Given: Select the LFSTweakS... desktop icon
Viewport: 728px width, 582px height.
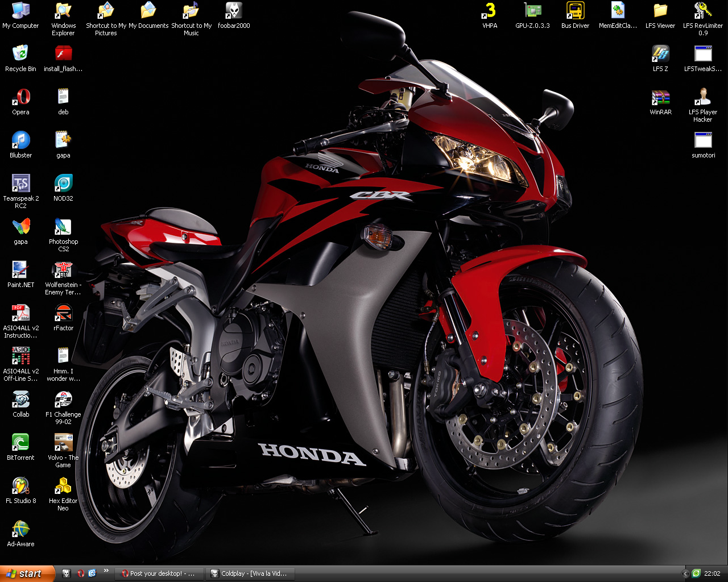Looking at the screenshot, I should point(703,59).
